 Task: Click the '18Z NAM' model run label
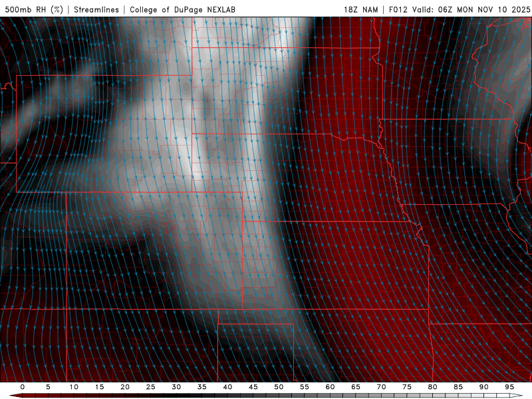(360, 9)
